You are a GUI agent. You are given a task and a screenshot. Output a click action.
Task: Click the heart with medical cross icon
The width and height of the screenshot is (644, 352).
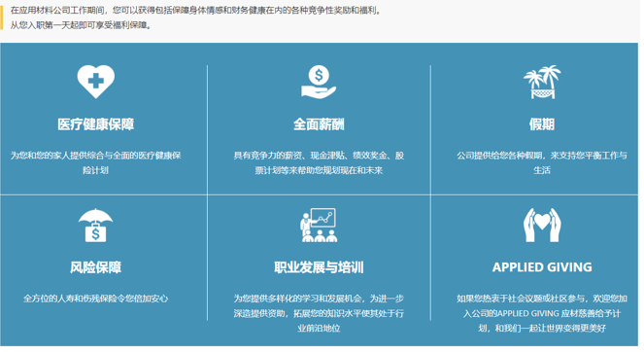pos(96,82)
